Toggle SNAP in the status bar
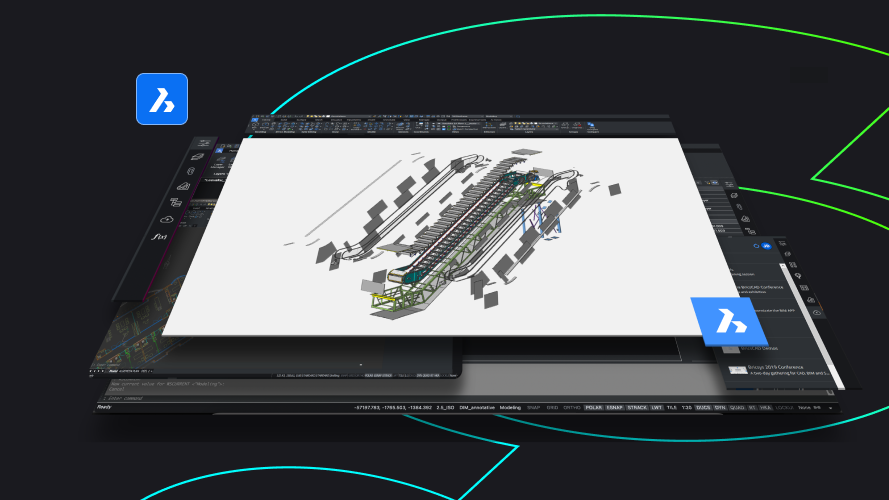The width and height of the screenshot is (889, 500). 534,408
